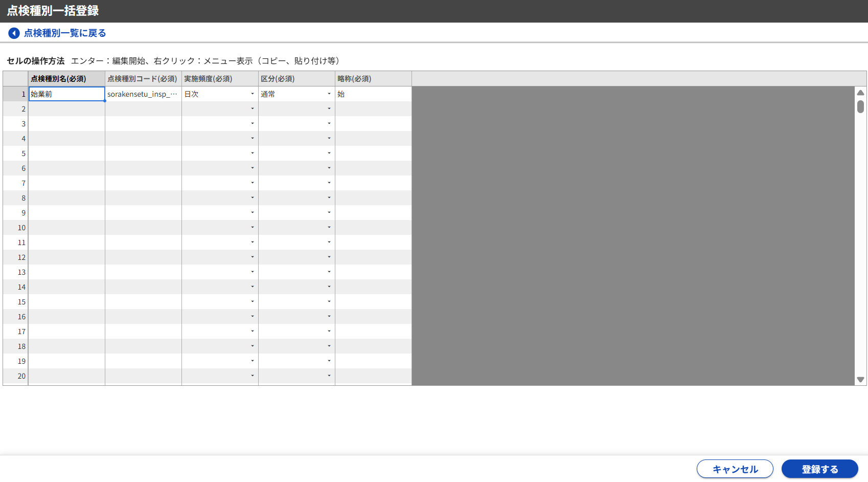
Task: Expand 実施頻度 dropdown in row 2
Action: coord(252,109)
